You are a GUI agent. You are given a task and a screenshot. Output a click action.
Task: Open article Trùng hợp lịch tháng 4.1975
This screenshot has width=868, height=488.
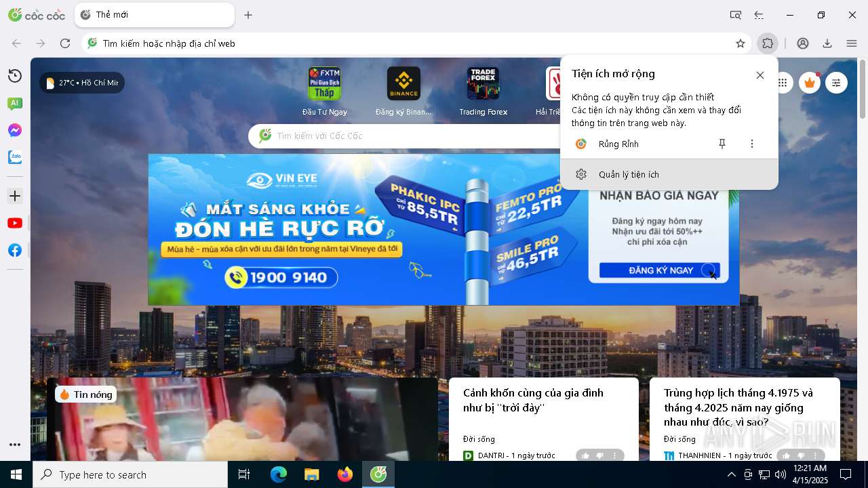click(x=738, y=407)
